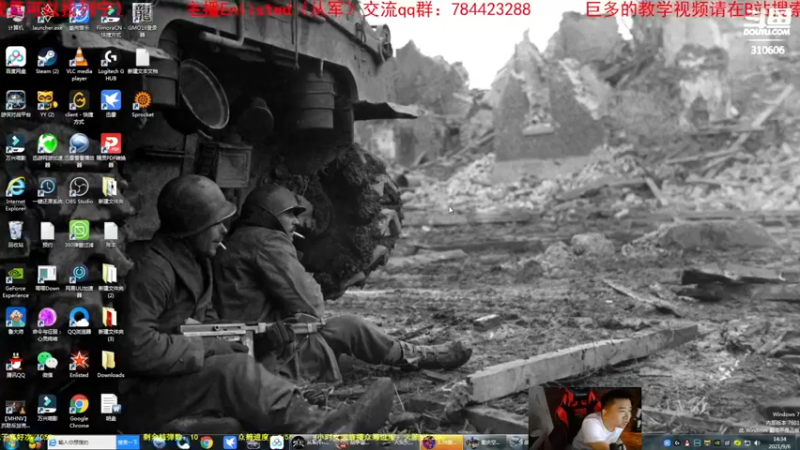800x450 pixels.
Task: Click the blue taskbar search button
Action: (x=128, y=442)
